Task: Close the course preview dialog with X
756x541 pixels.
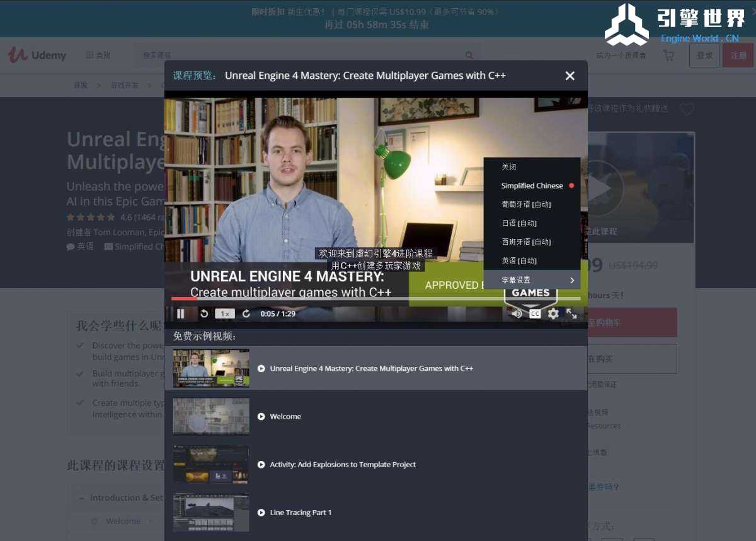Action: coord(570,76)
